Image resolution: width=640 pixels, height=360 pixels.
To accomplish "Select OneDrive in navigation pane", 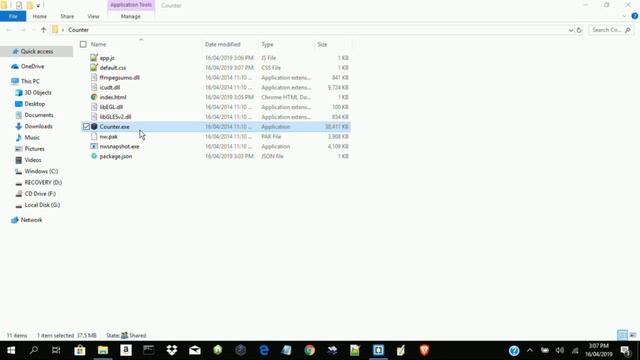I will pos(32,66).
